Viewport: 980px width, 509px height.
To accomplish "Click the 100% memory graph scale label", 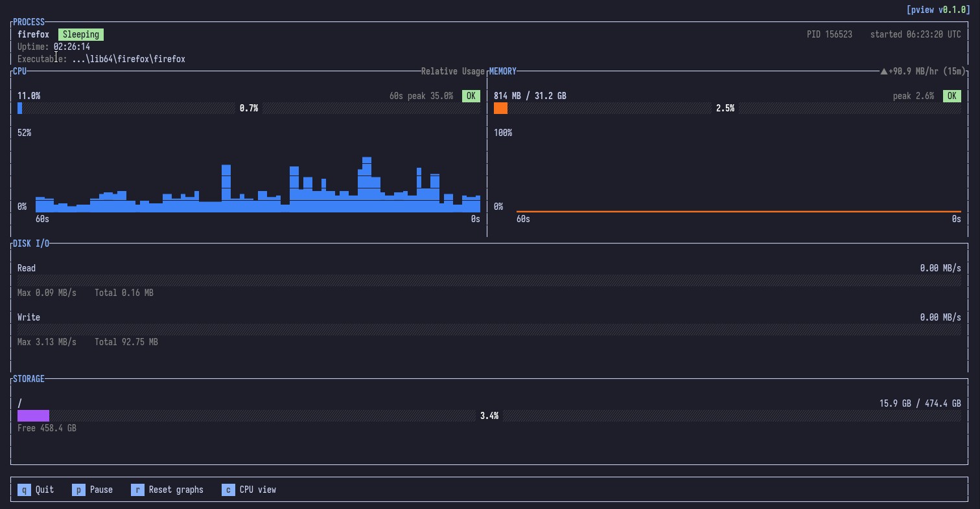I will pyautogui.click(x=503, y=133).
